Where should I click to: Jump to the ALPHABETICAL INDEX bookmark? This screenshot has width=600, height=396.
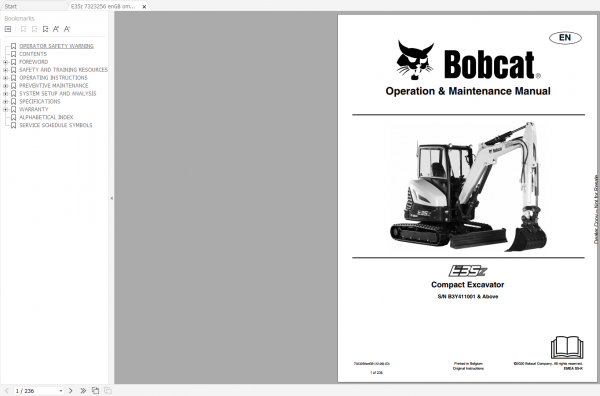(x=46, y=117)
